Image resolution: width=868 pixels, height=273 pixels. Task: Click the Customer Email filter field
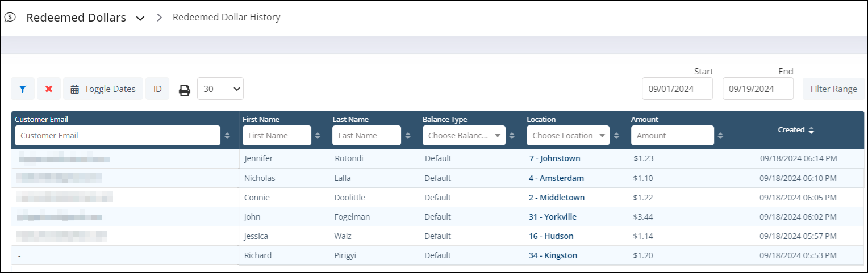pyautogui.click(x=117, y=136)
